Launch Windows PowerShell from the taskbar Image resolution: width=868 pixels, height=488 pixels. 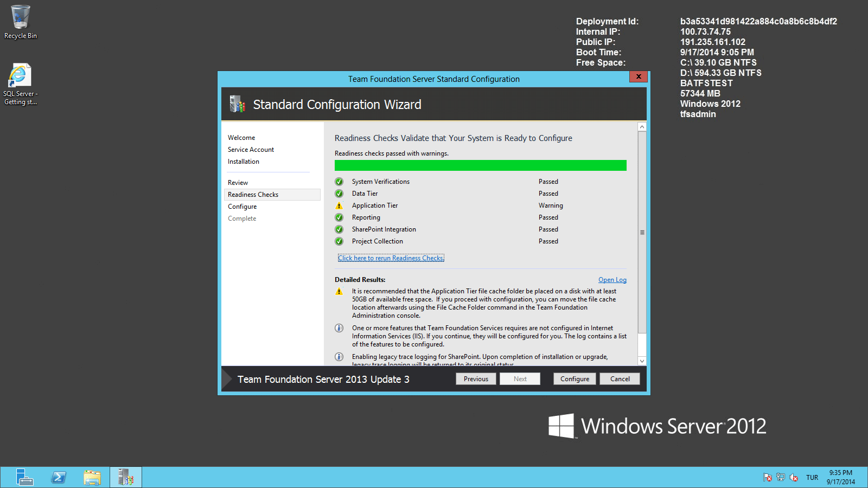58,477
